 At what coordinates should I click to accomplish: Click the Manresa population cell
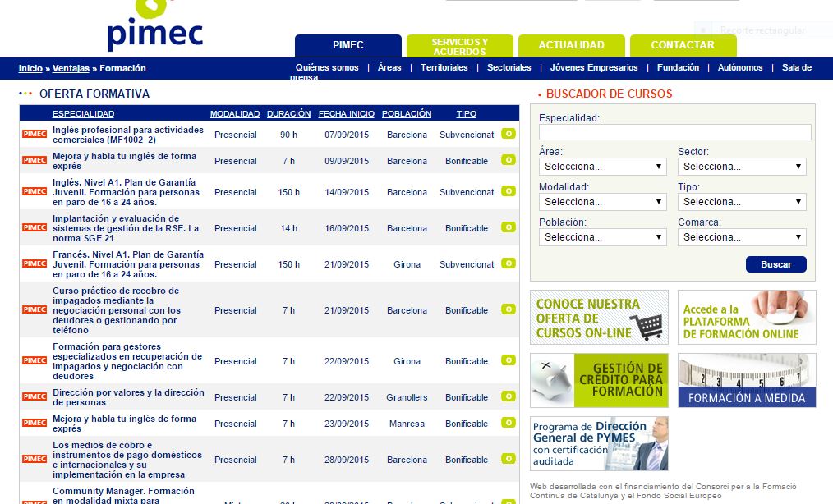coord(407,424)
